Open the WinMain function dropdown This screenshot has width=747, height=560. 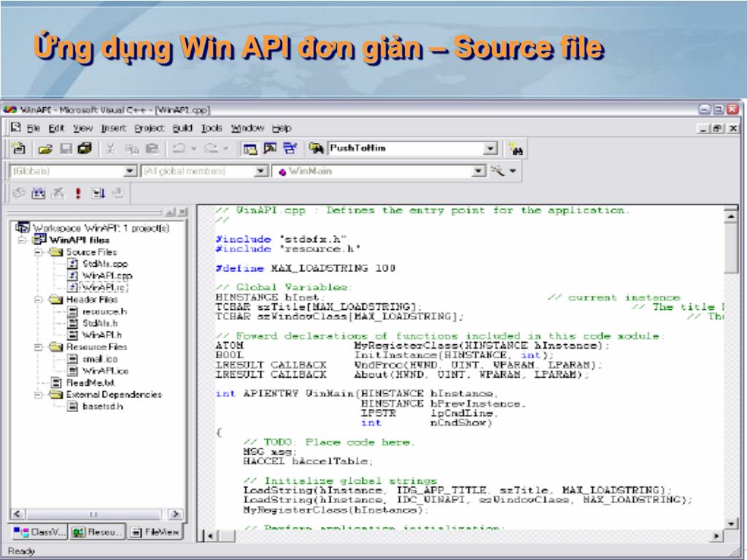pyautogui.click(x=479, y=171)
